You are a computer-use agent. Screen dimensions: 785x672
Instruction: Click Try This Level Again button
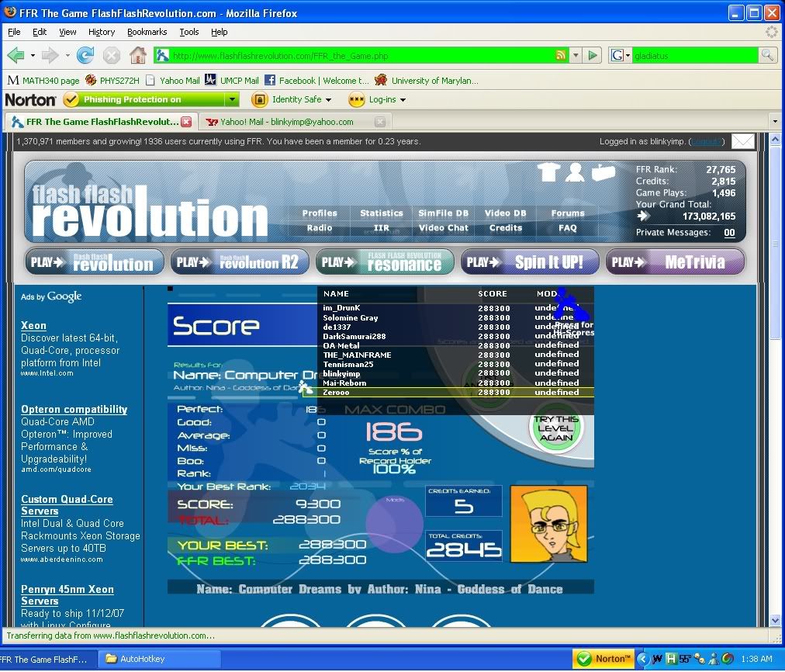(555, 429)
